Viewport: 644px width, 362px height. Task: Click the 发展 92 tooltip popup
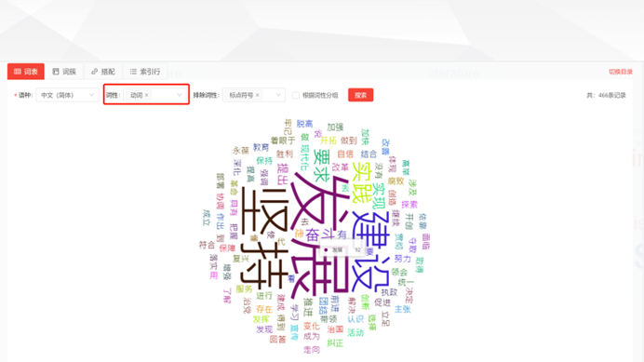point(342,249)
